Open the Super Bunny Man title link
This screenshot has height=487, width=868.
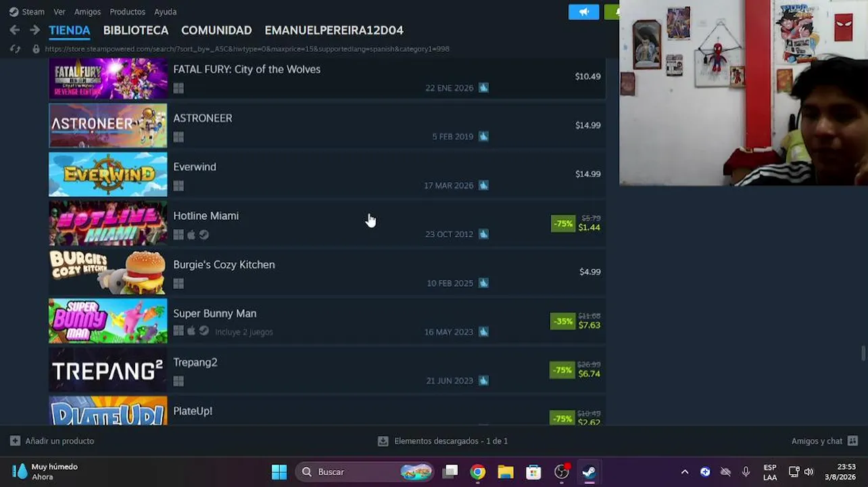click(x=214, y=313)
